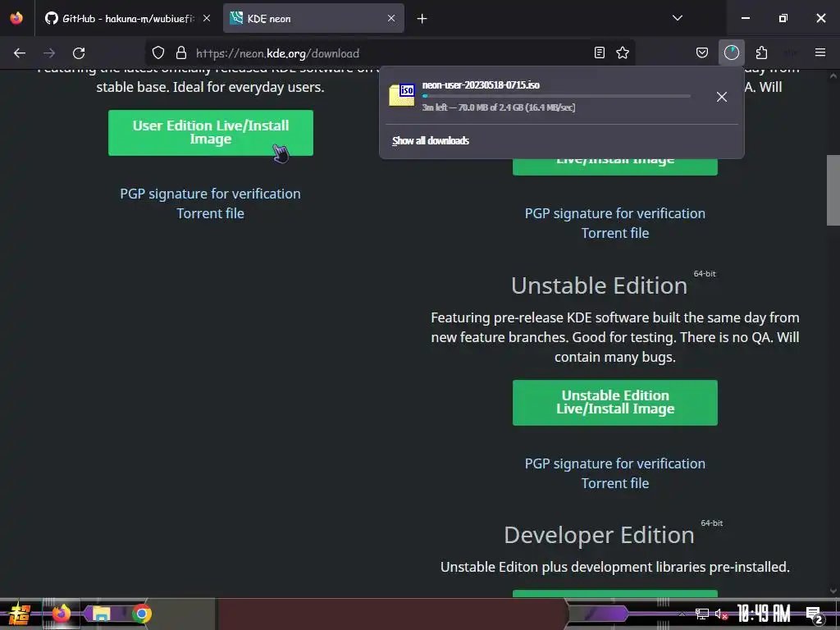
Task: Go back using the browser back arrow
Action: click(x=20, y=53)
